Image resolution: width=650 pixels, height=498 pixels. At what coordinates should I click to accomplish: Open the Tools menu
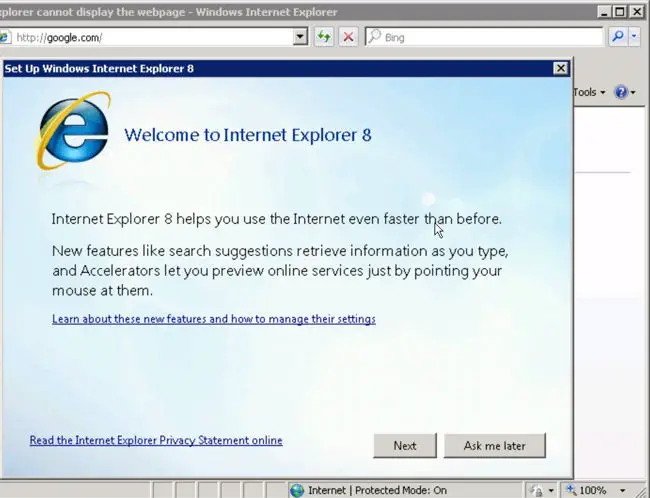point(589,92)
